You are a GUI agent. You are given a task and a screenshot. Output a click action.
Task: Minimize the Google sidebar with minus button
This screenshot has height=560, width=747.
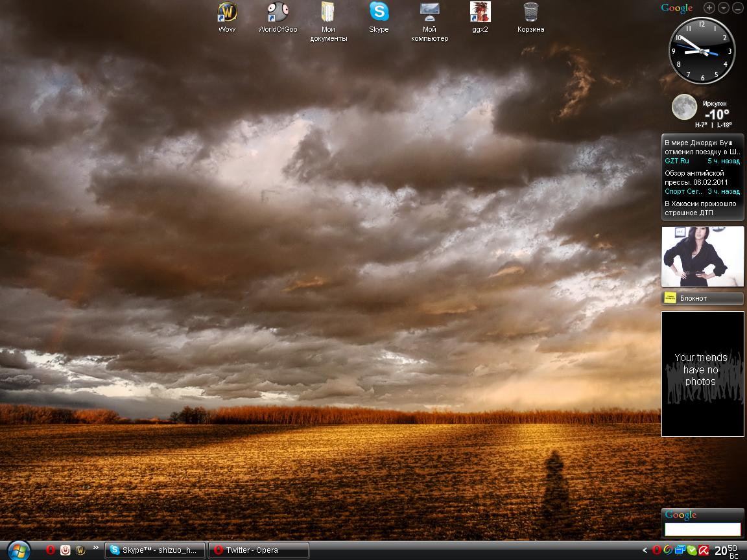coord(738,8)
